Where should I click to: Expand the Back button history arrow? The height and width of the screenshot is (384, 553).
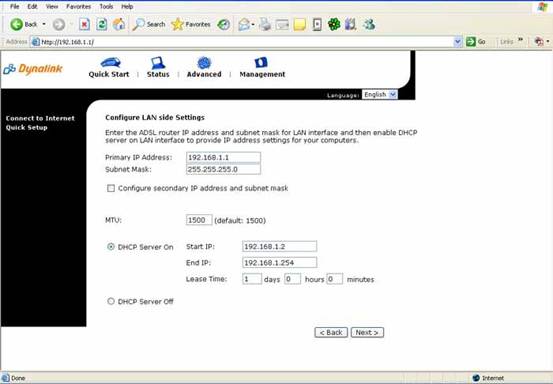click(44, 24)
